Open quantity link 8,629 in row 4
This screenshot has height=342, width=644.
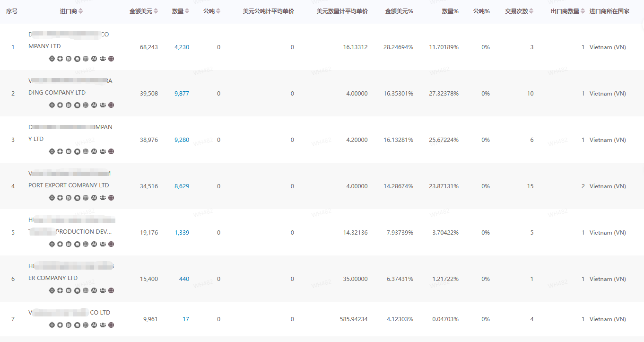pos(182,186)
